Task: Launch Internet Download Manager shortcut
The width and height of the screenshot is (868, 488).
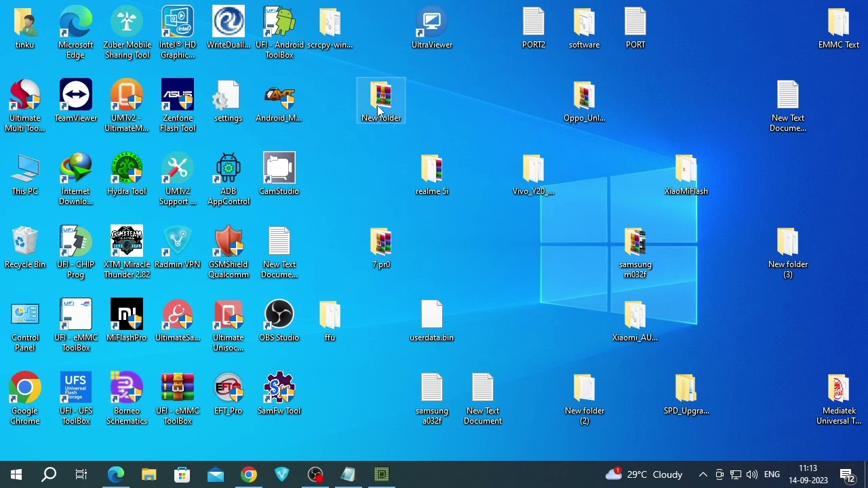Action: tap(76, 179)
